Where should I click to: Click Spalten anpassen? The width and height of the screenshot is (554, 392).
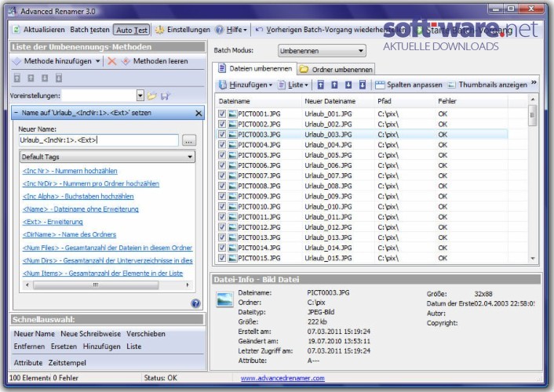click(x=408, y=85)
